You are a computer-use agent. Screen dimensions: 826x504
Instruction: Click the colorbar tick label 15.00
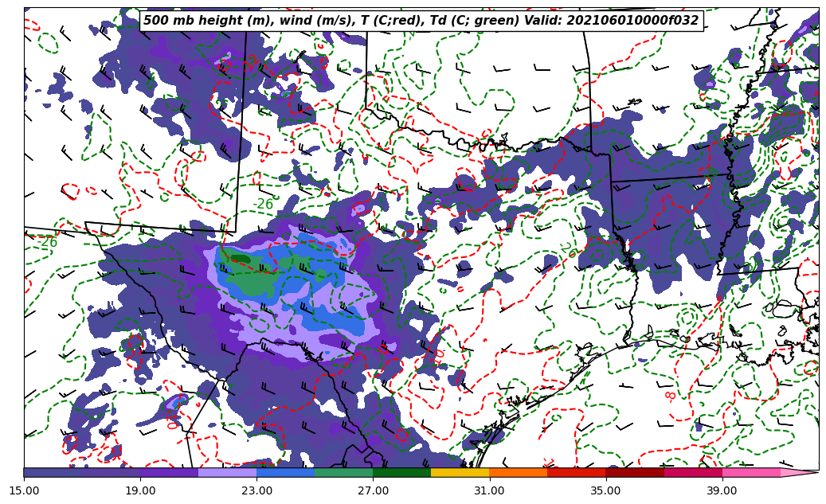pos(24,490)
